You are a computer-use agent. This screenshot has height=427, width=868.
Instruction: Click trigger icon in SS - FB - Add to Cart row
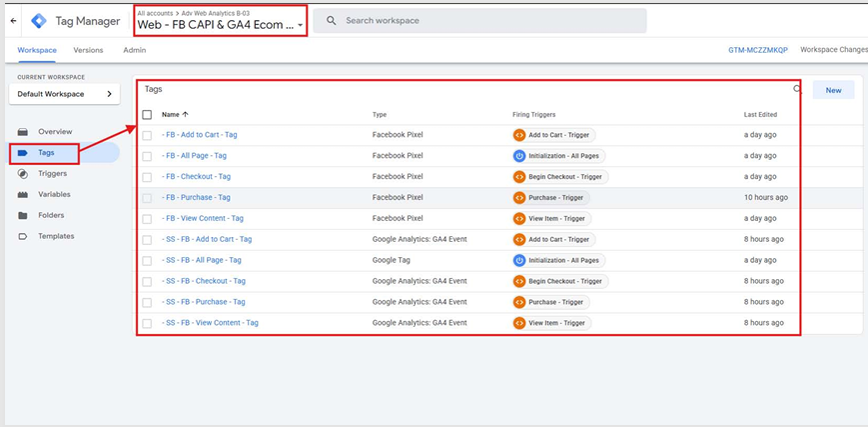point(518,240)
